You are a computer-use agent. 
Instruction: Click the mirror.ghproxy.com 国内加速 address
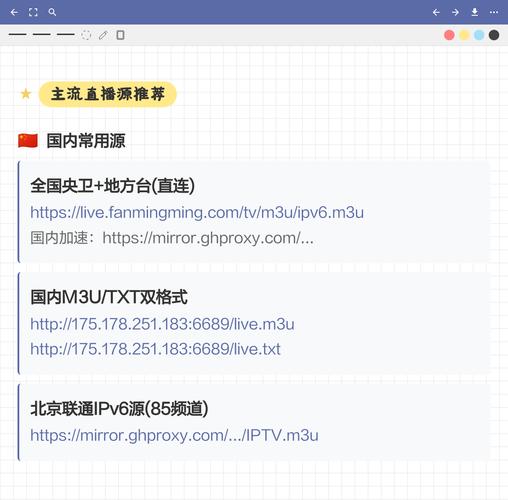pos(208,238)
